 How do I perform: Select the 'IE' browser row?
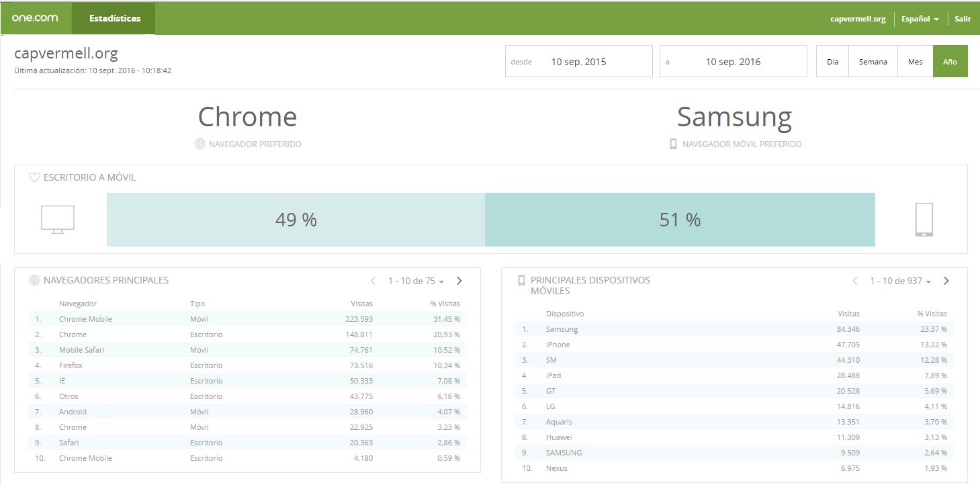(247, 381)
